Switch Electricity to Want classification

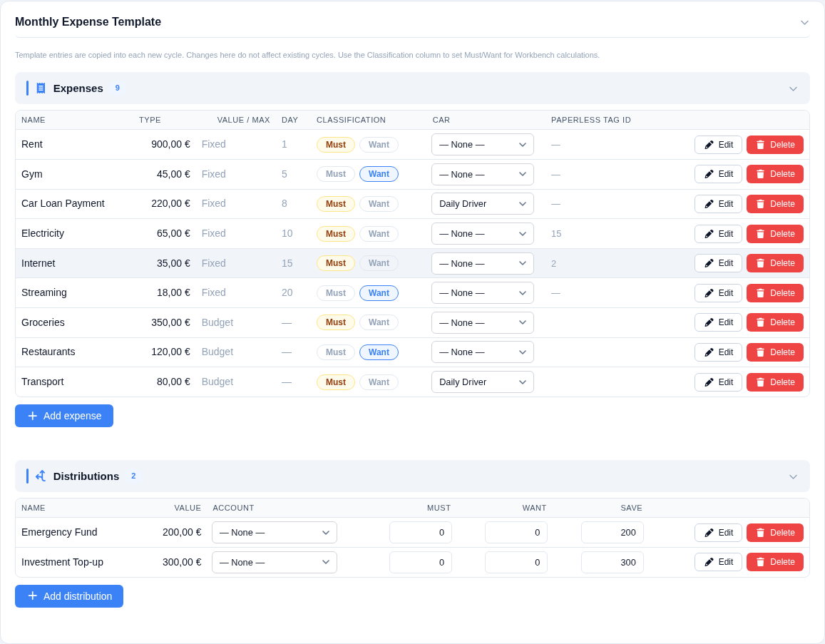(x=379, y=234)
